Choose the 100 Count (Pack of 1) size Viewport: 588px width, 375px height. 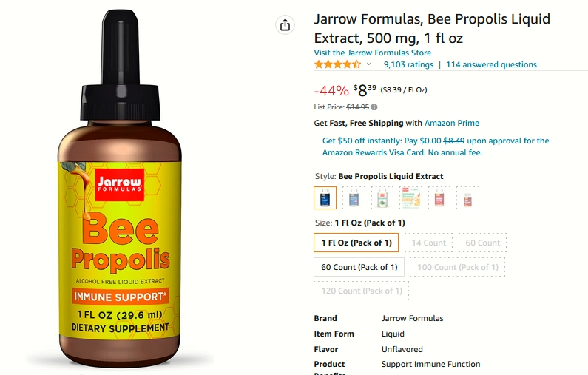(x=458, y=267)
